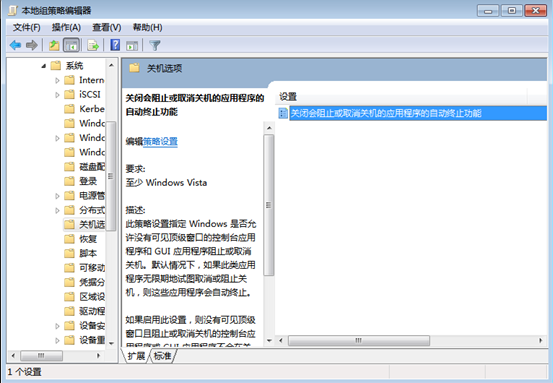This screenshot has height=383, width=553.
Task: Click the title bar app icon
Action: coord(13,11)
